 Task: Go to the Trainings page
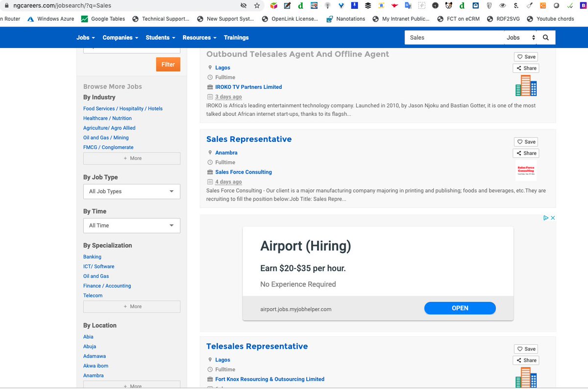tap(236, 37)
